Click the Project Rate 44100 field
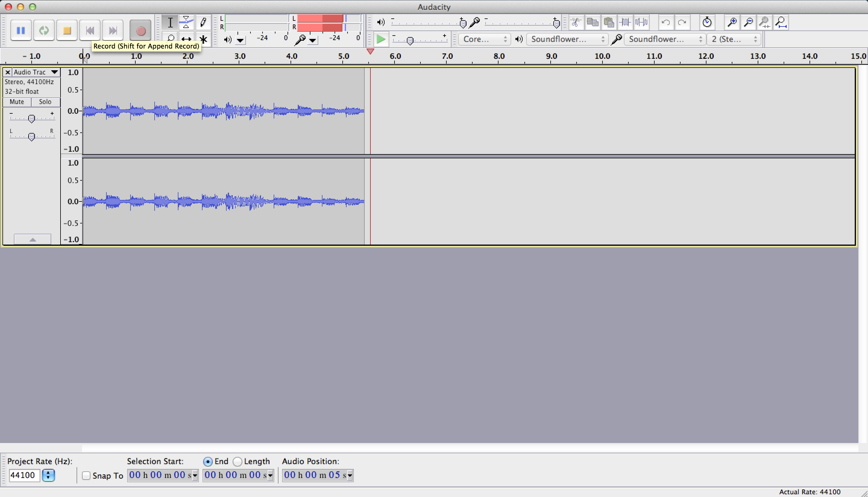868x497 pixels. tap(24, 475)
